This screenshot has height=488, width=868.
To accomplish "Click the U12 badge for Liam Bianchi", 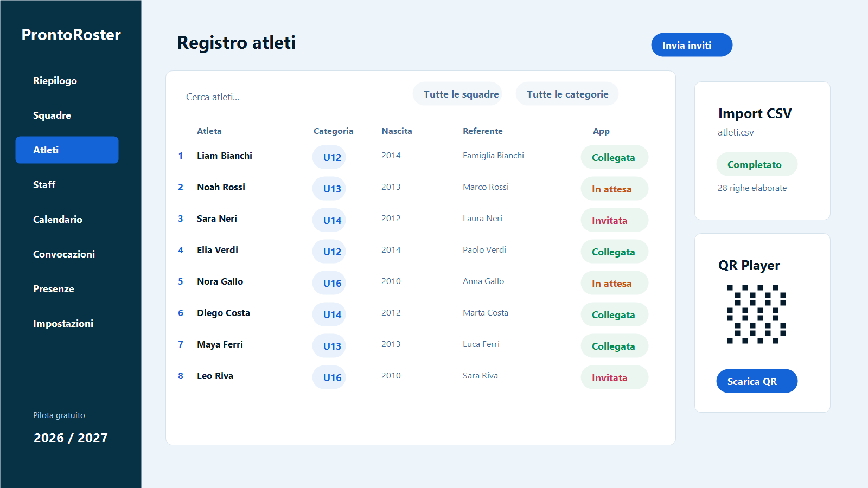I will coord(329,157).
